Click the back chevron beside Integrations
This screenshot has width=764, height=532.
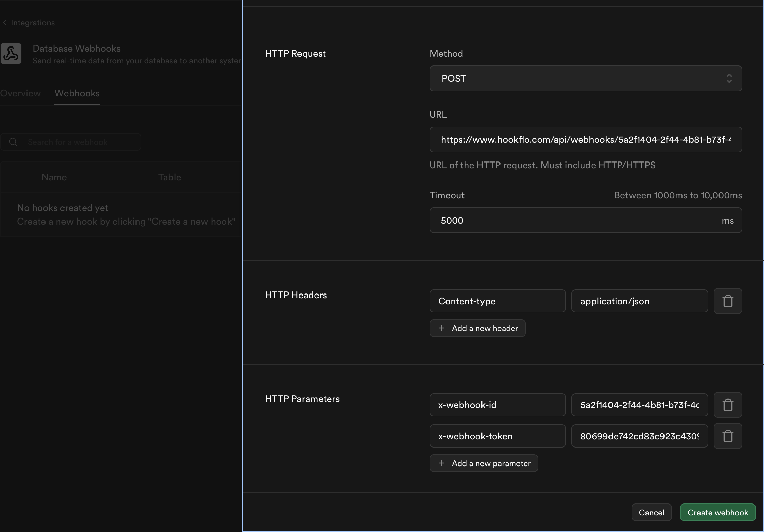tap(5, 23)
